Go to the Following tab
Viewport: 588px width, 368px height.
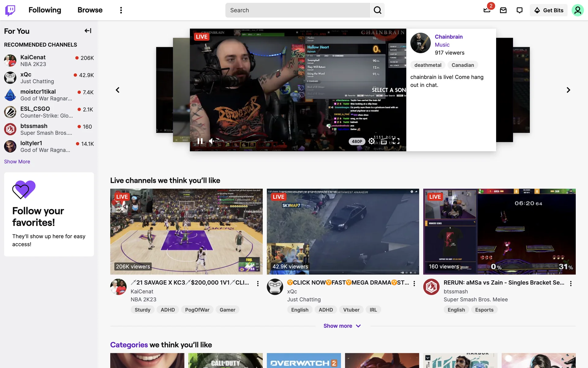tap(45, 10)
